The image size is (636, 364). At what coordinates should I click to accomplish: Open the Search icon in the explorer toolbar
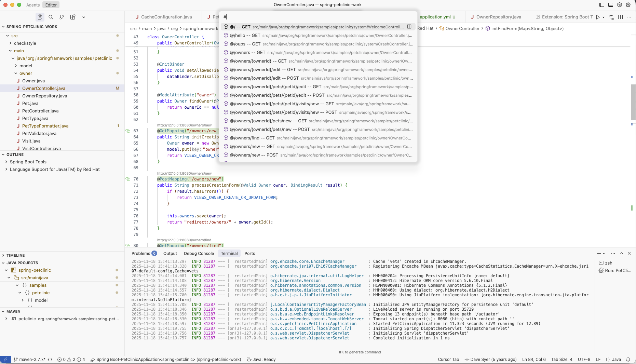51,17
